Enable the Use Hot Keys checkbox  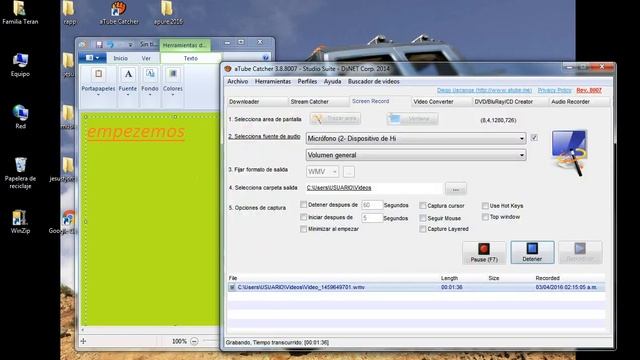click(x=485, y=206)
